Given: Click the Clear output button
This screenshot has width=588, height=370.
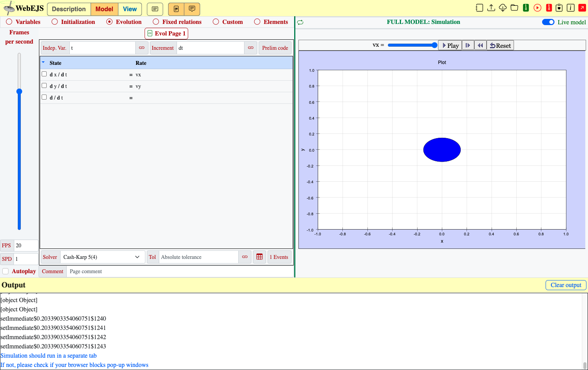Looking at the screenshot, I should 566,285.
